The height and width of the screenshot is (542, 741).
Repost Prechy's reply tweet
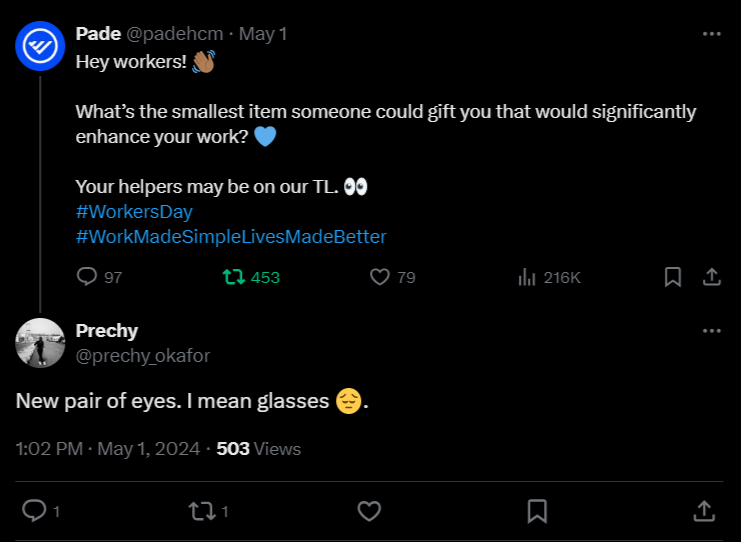[x=201, y=511]
